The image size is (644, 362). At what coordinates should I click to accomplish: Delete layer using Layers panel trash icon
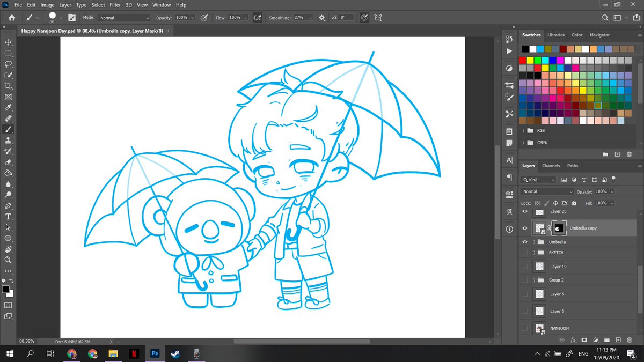(630, 340)
